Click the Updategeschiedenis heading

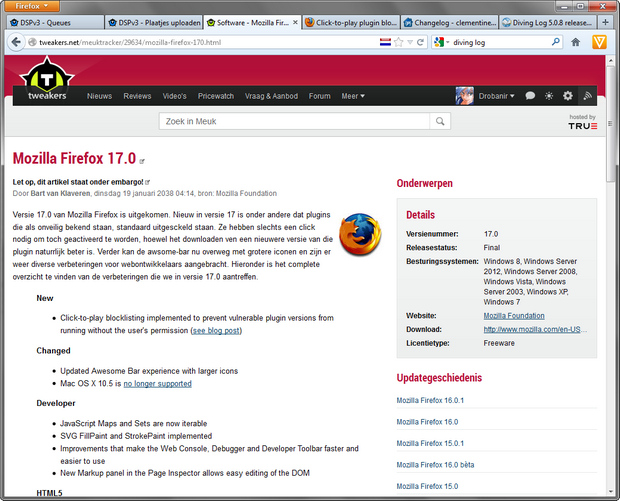(439, 378)
